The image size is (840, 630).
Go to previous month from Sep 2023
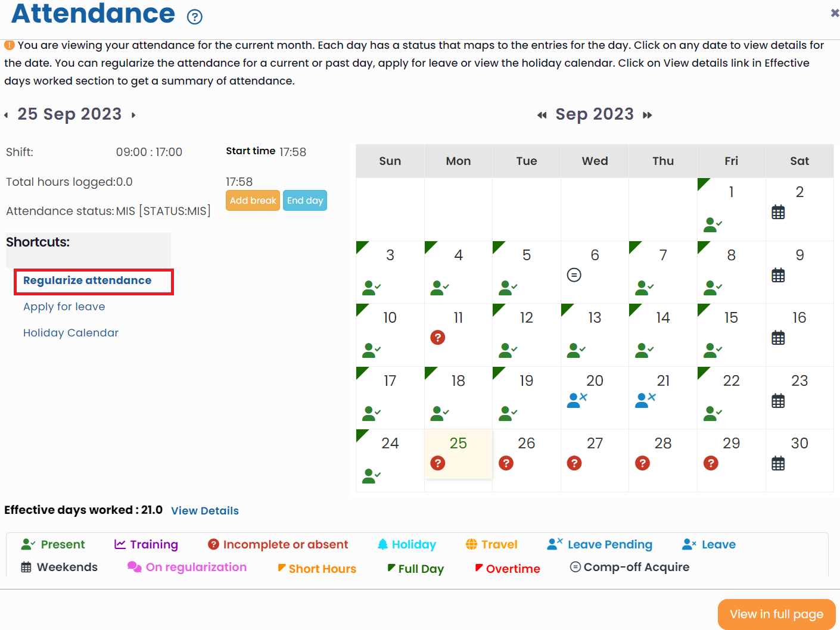click(542, 115)
